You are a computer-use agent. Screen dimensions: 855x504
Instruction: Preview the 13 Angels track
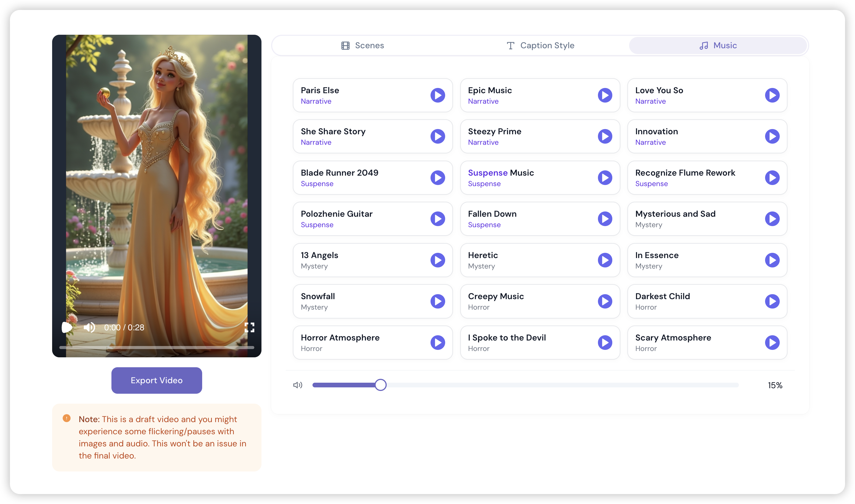(x=437, y=260)
